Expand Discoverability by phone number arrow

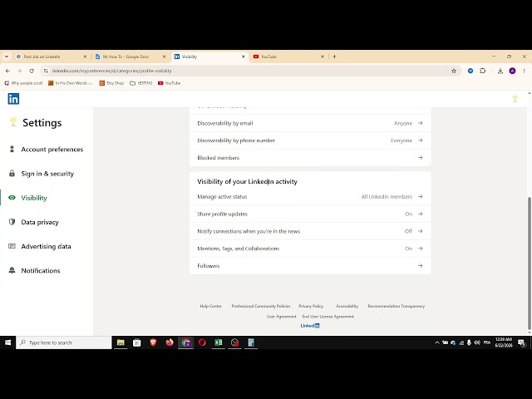pos(421,140)
